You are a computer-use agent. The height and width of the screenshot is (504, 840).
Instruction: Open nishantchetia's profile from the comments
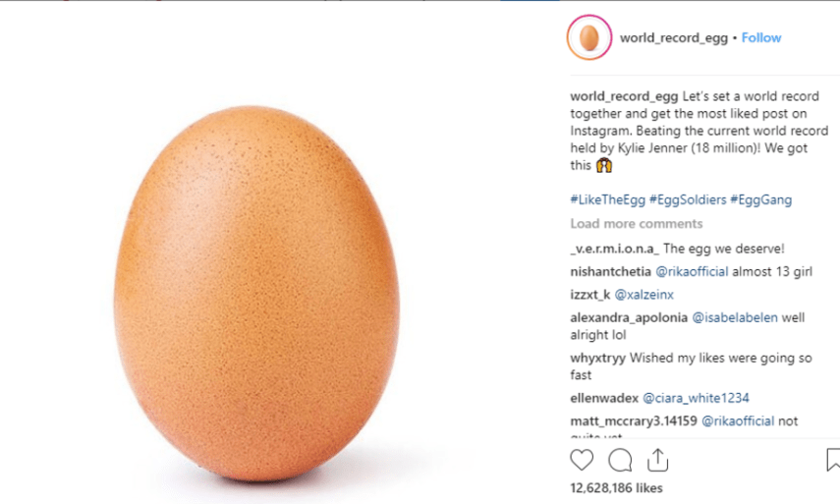tap(611, 271)
